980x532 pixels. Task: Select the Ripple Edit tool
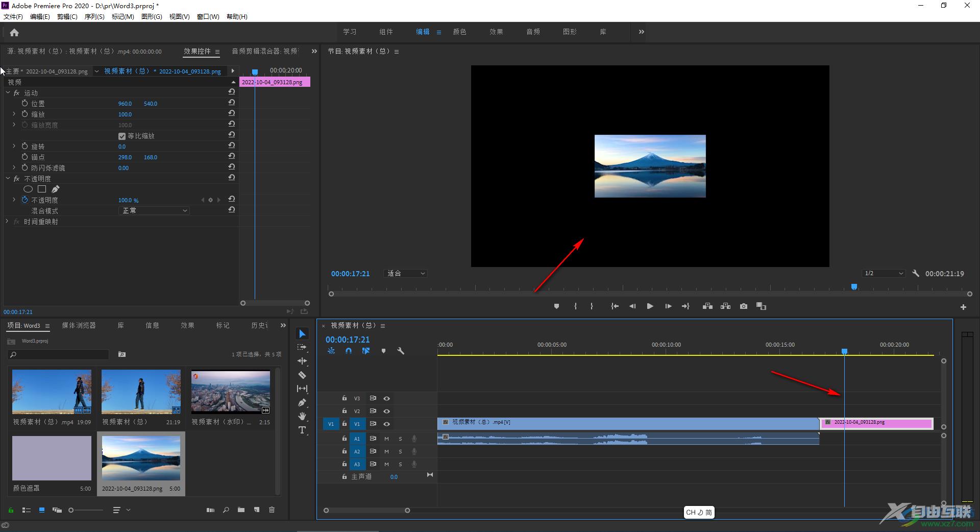[x=302, y=361]
